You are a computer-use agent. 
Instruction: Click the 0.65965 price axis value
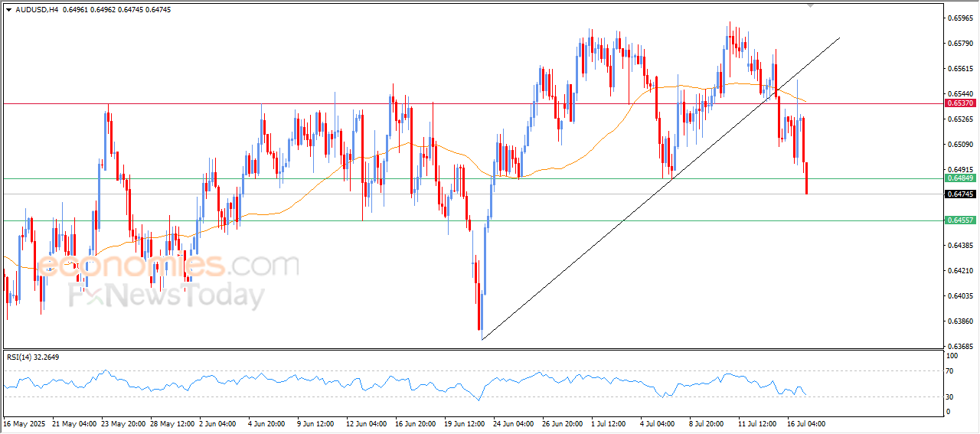tap(961, 18)
